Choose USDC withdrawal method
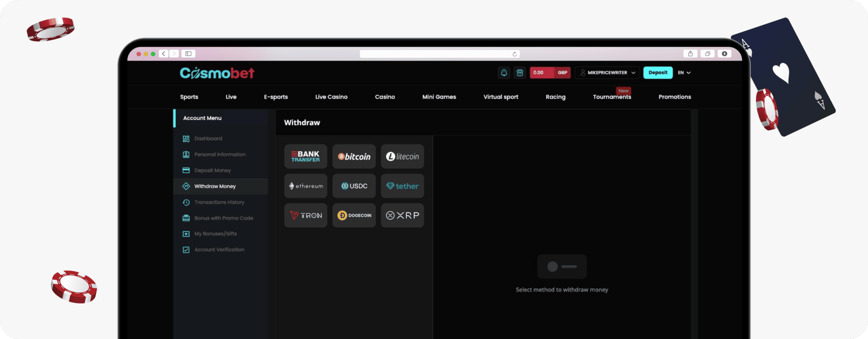 click(354, 186)
